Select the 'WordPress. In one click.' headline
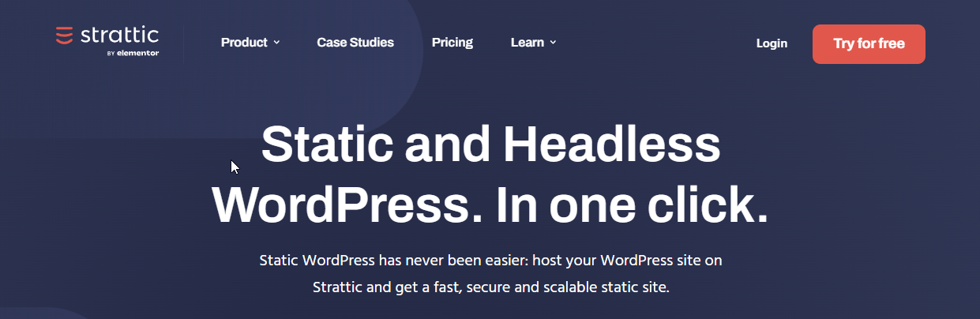The image size is (980, 319). point(490,205)
